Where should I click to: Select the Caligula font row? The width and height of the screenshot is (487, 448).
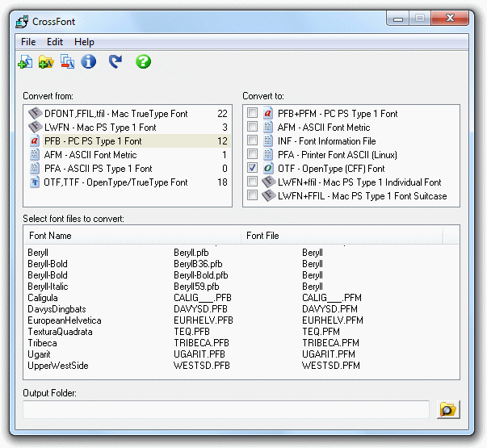[241, 298]
